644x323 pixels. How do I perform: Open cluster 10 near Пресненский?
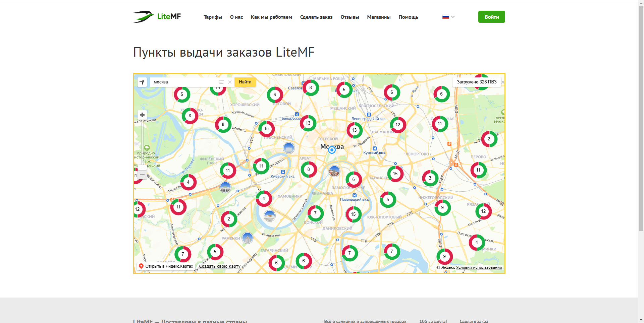coord(266,129)
